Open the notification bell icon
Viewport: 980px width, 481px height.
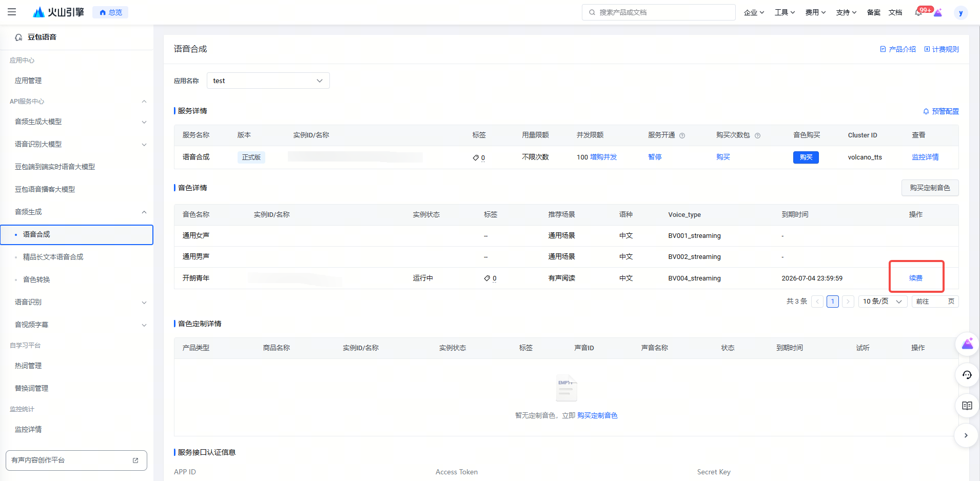pyautogui.click(x=918, y=12)
